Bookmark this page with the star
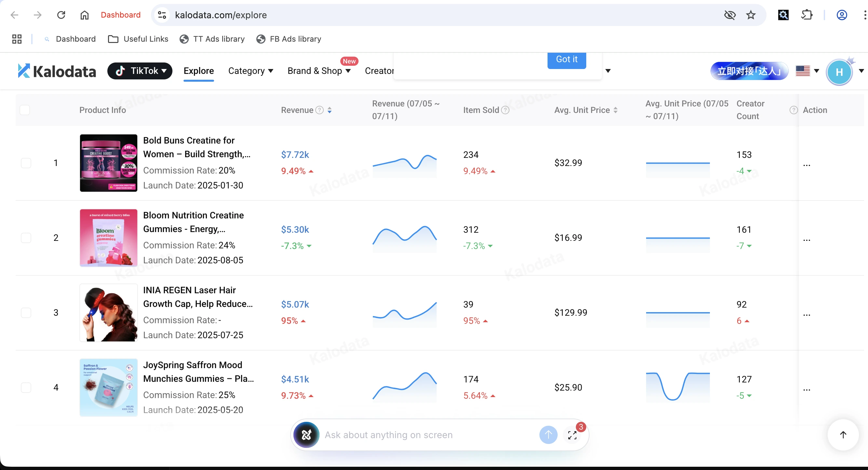868x470 pixels. tap(751, 15)
